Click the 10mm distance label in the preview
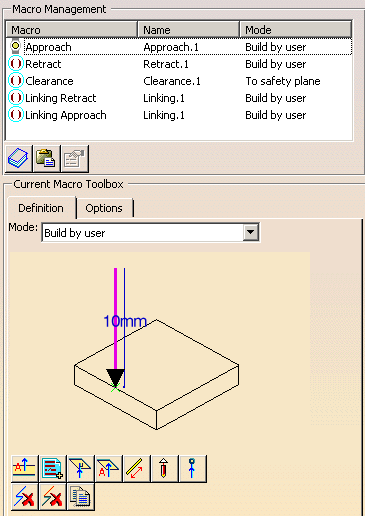This screenshot has height=516, width=365. pyautogui.click(x=125, y=321)
